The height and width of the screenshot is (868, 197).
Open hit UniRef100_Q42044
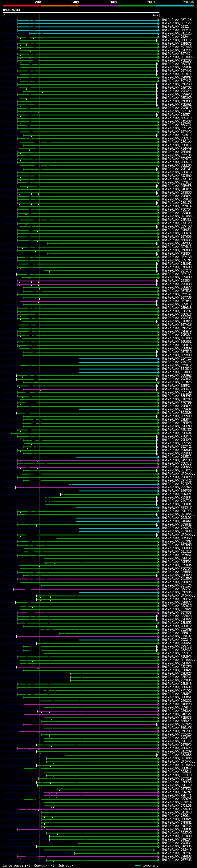coord(177,37)
